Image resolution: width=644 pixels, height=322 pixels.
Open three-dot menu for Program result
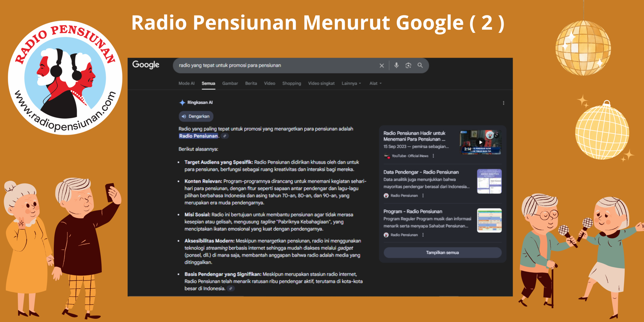point(423,235)
